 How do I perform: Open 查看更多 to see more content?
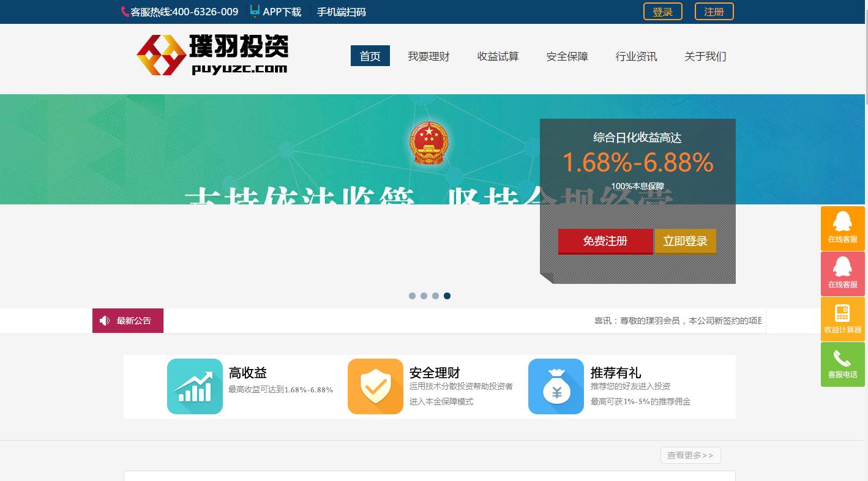pyautogui.click(x=690, y=455)
